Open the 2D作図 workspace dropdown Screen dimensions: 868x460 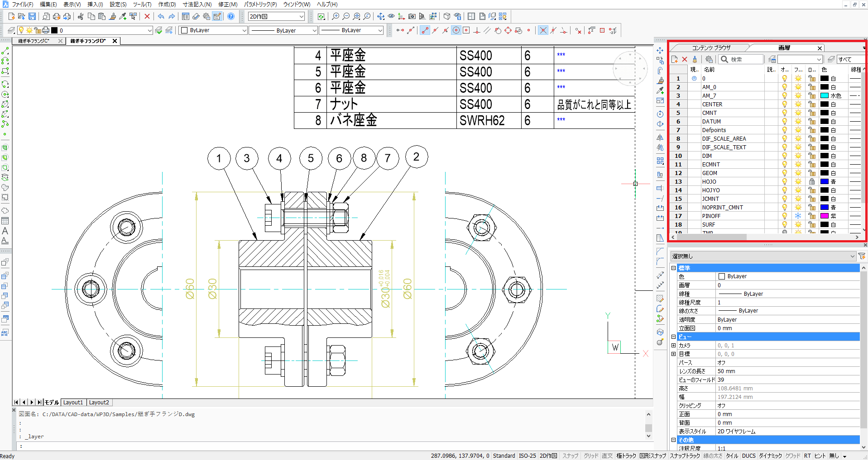point(276,16)
